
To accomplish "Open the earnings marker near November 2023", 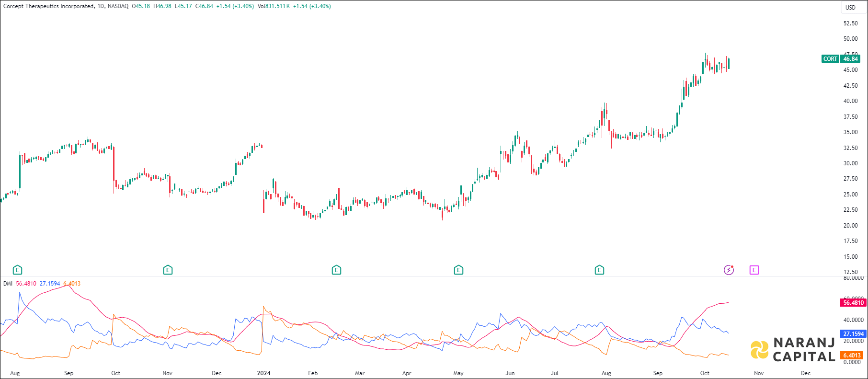I will pyautogui.click(x=168, y=270).
